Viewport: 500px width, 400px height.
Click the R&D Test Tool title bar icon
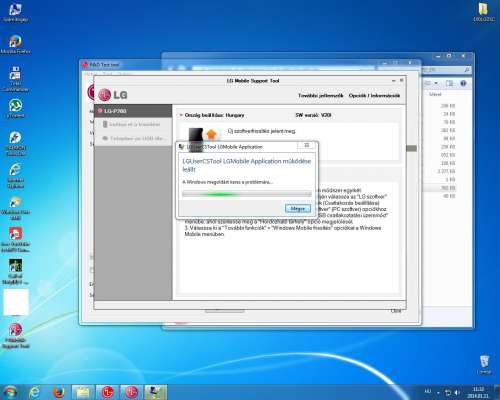click(85, 64)
